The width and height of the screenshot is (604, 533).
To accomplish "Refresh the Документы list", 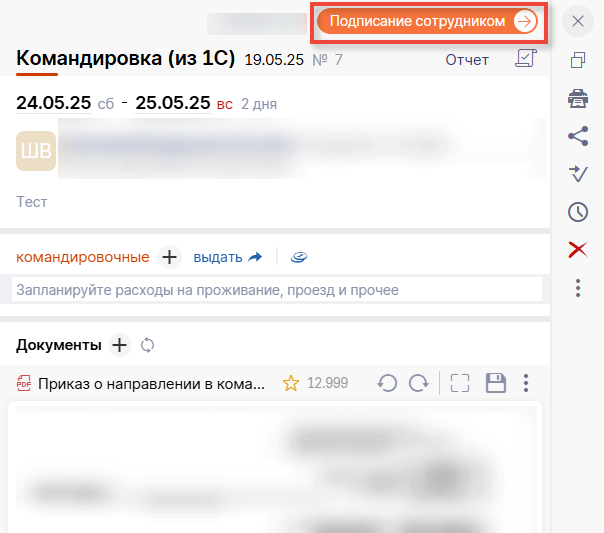I will [148, 345].
